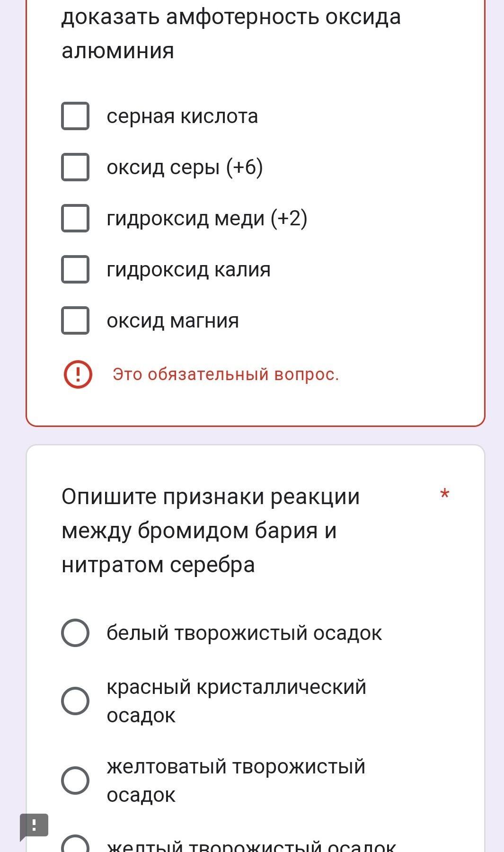Screen dimensions: 504x852
Task: Click the Это обязательный вопрос error text
Action: 226,374
